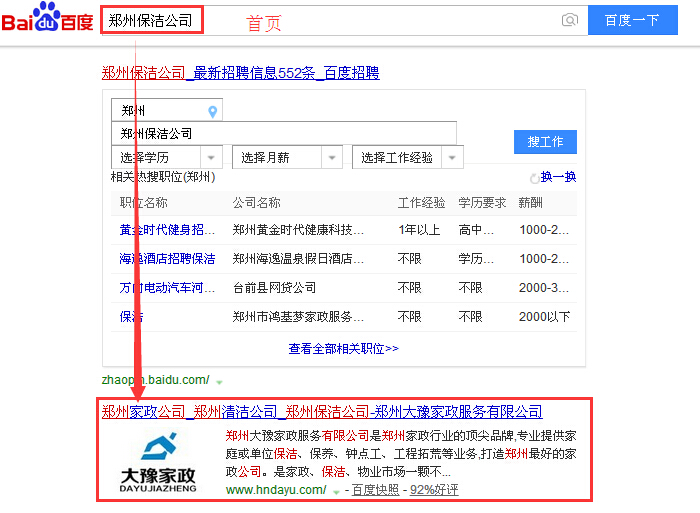Click the 搜工作 button

(545, 142)
